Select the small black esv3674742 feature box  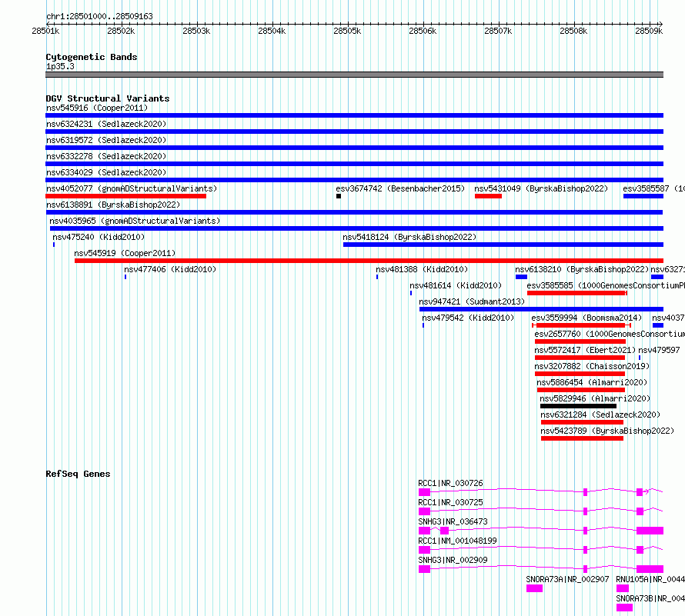click(339, 196)
